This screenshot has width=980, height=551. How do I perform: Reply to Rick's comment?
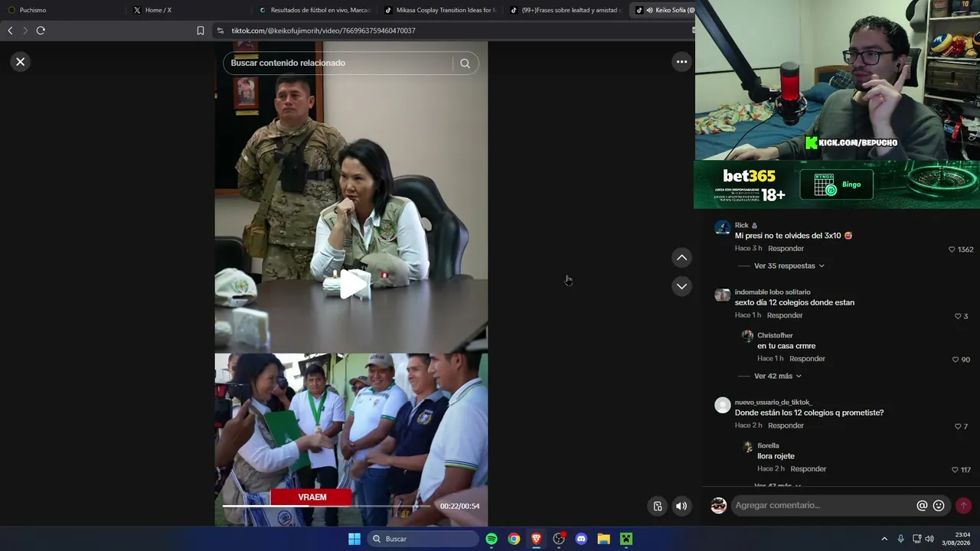tap(786, 249)
